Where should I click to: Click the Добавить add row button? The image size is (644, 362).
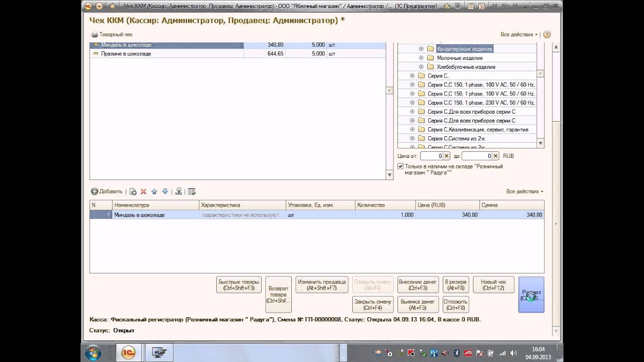(107, 192)
